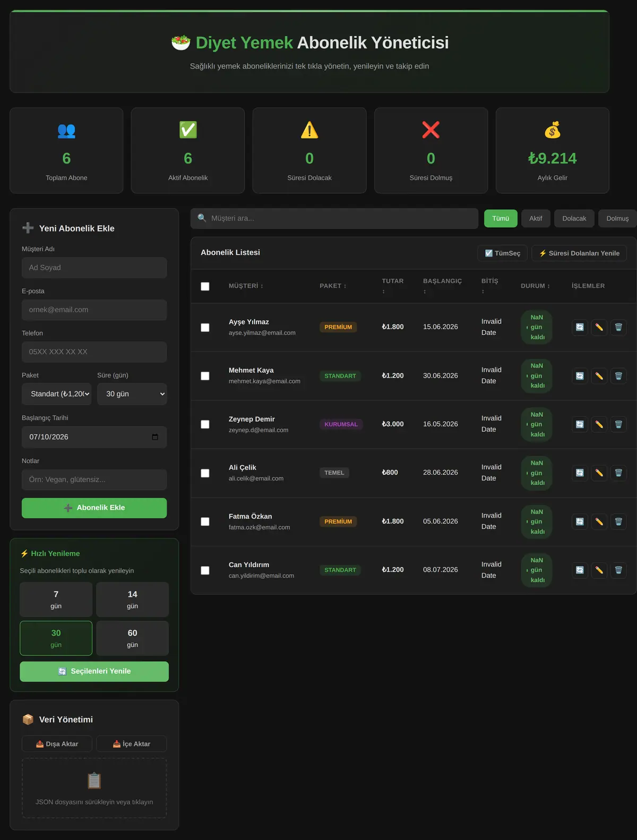The height and width of the screenshot is (840, 637).
Task: Filter the list to Aktif subscriptions
Action: 536,218
